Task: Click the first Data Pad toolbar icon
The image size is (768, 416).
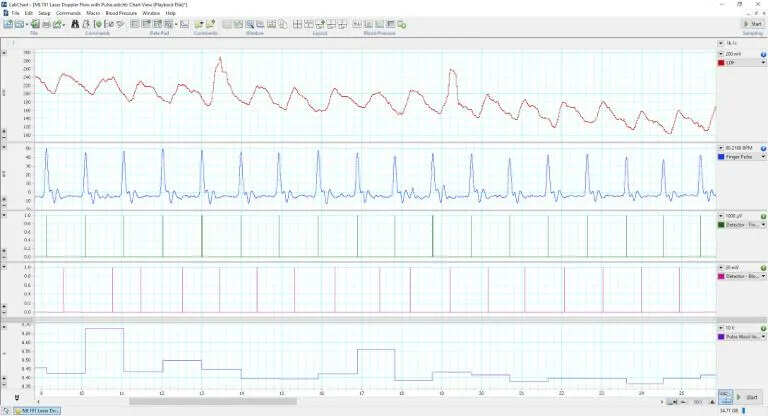Action: [x=135, y=23]
